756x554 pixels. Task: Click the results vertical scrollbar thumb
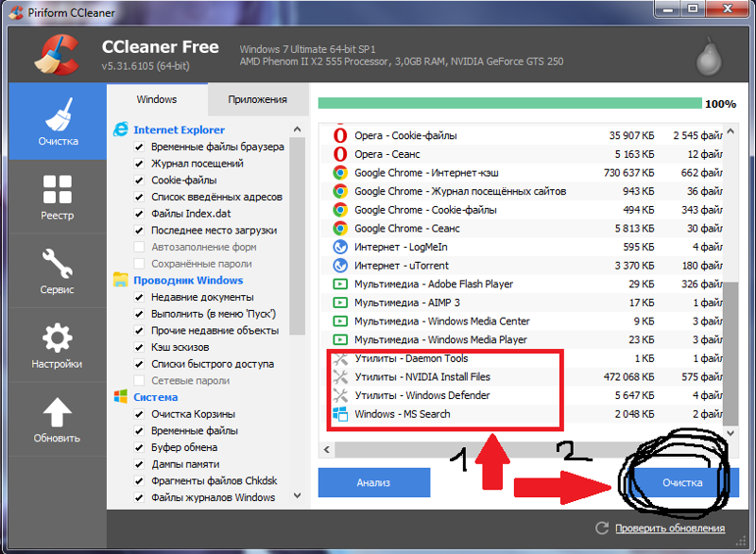[730, 354]
